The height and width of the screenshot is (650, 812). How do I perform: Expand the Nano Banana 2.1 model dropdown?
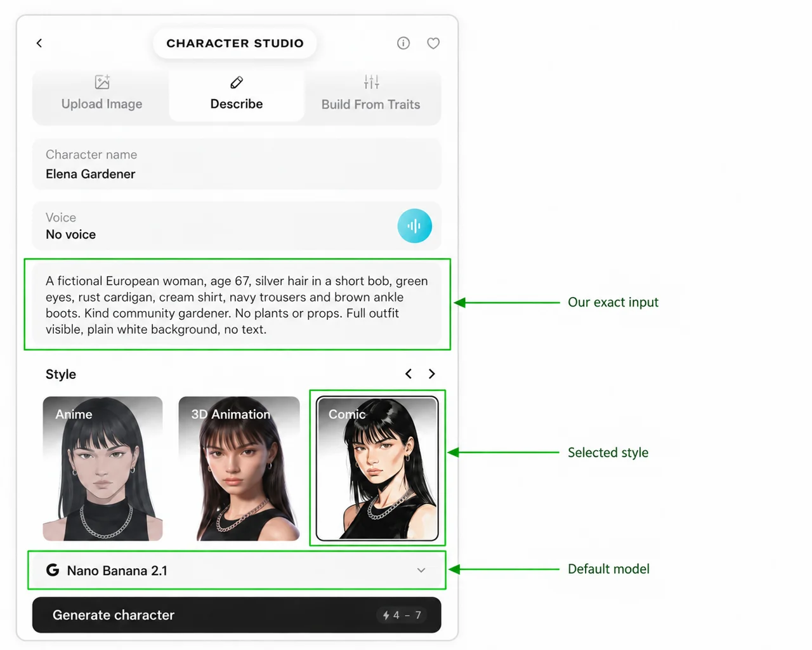(237, 570)
